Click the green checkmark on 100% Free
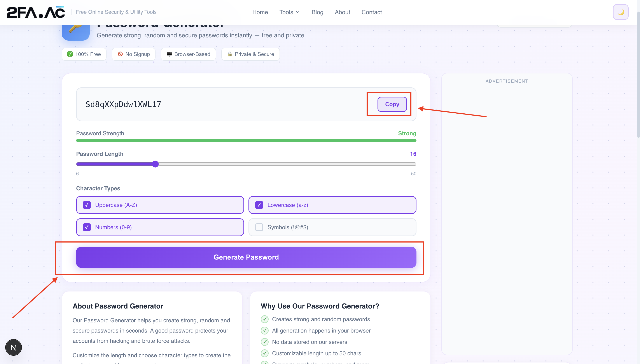 point(70,54)
